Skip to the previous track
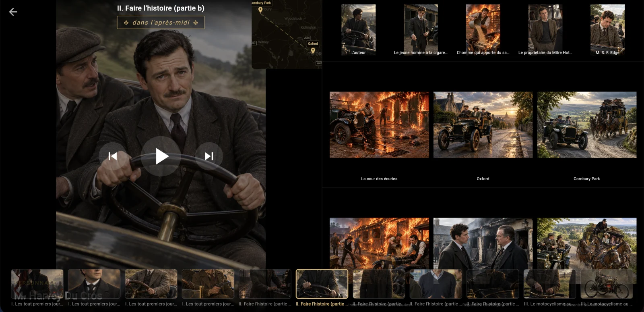The image size is (644, 312). tap(113, 156)
